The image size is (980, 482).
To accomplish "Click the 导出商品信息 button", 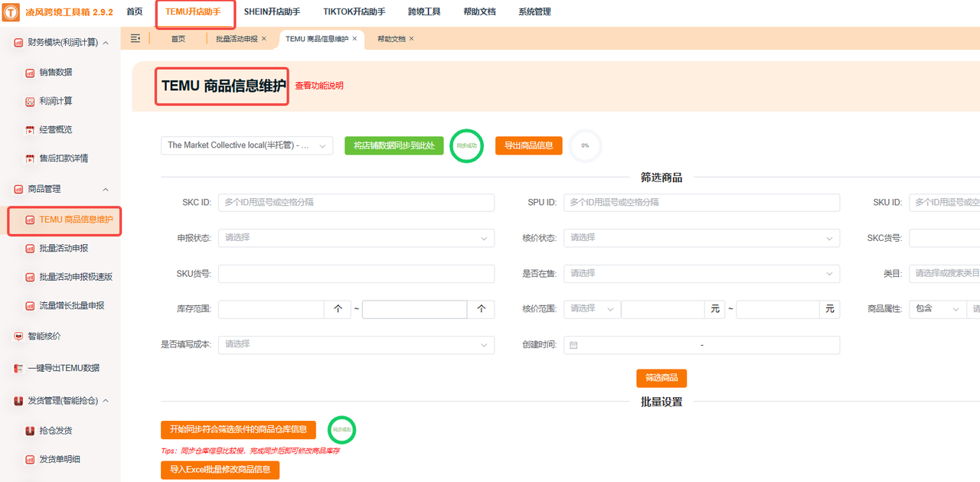I will [x=528, y=145].
